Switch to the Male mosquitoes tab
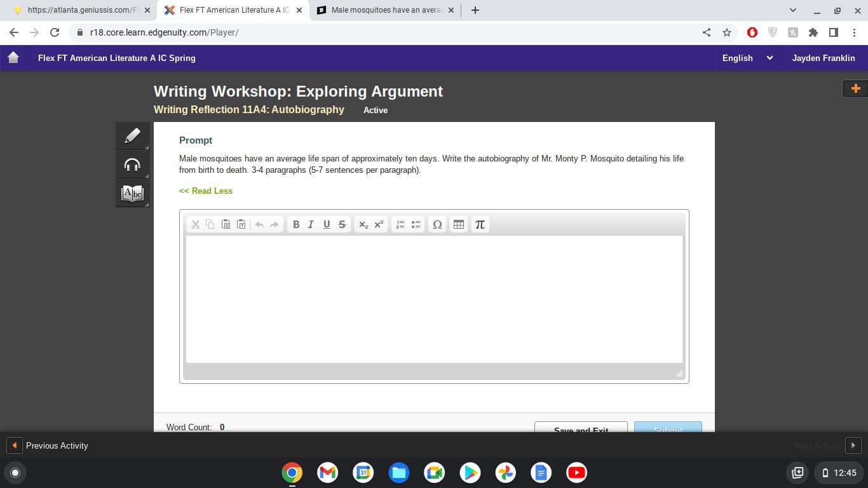 click(x=386, y=10)
